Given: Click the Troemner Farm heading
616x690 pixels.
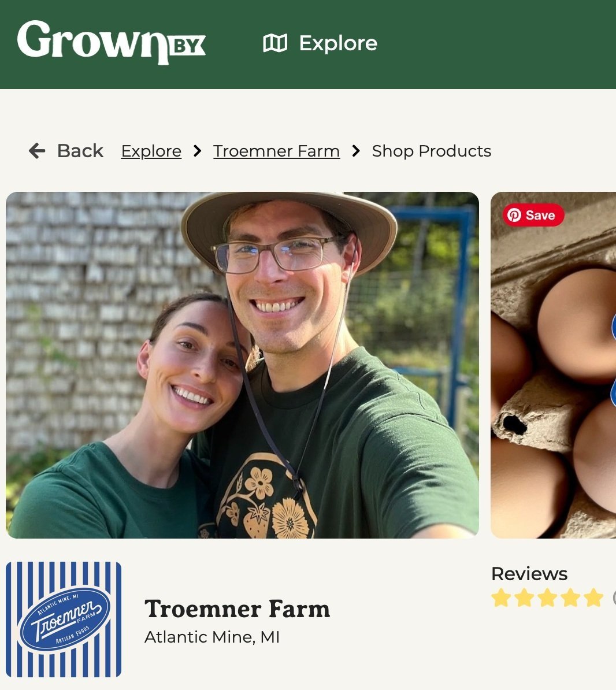Looking at the screenshot, I should pos(237,610).
